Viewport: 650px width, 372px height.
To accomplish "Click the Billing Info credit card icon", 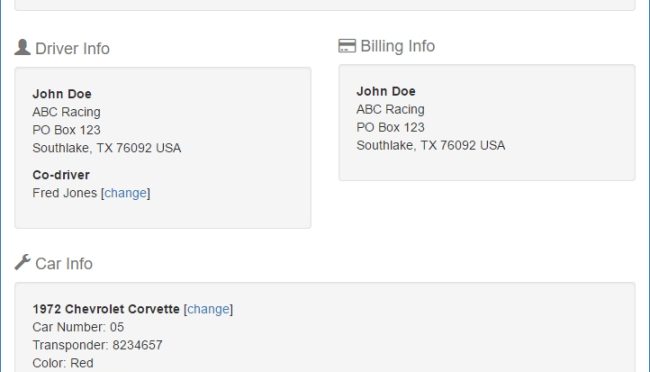I will 347,46.
